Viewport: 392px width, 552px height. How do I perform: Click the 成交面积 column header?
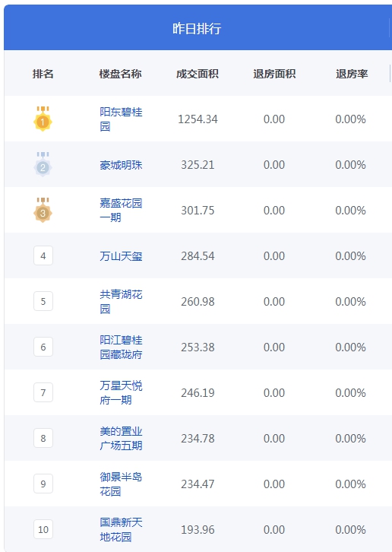coord(198,74)
